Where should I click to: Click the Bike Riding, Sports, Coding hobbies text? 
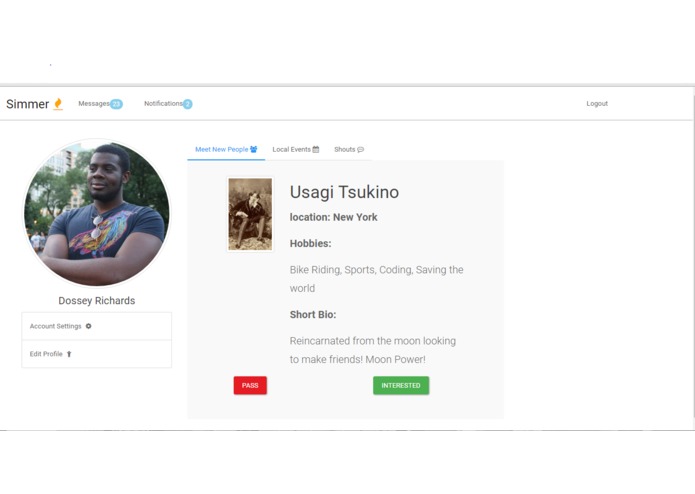coord(376,279)
